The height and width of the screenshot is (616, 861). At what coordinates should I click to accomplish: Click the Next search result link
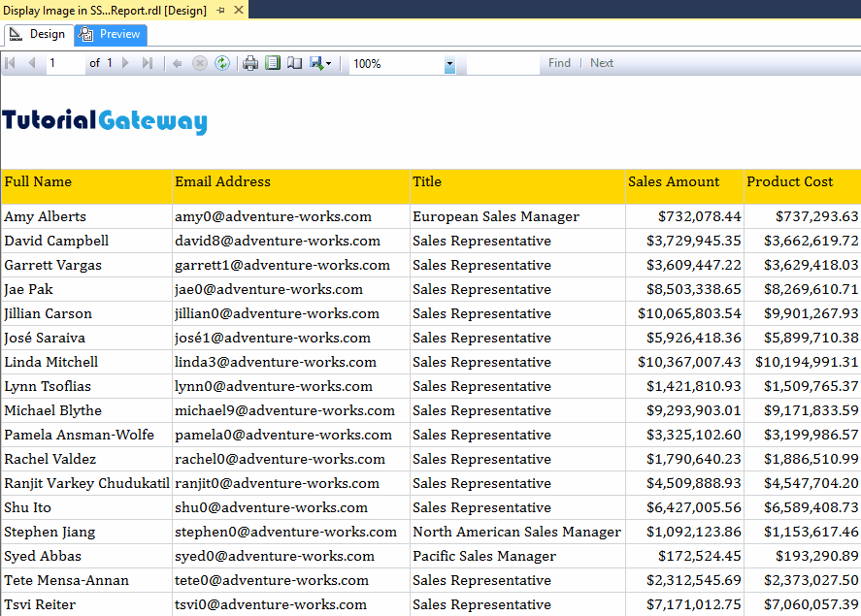(602, 63)
